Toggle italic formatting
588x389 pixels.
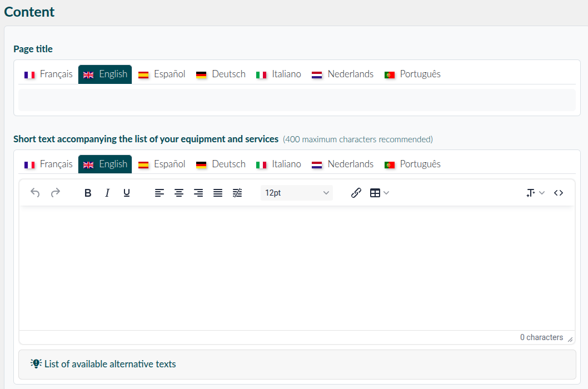(x=107, y=193)
